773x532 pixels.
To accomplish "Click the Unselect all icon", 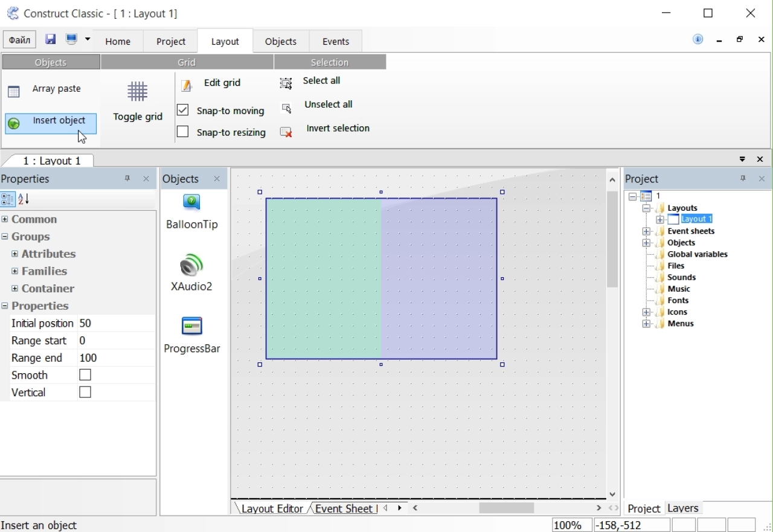I will (287, 108).
